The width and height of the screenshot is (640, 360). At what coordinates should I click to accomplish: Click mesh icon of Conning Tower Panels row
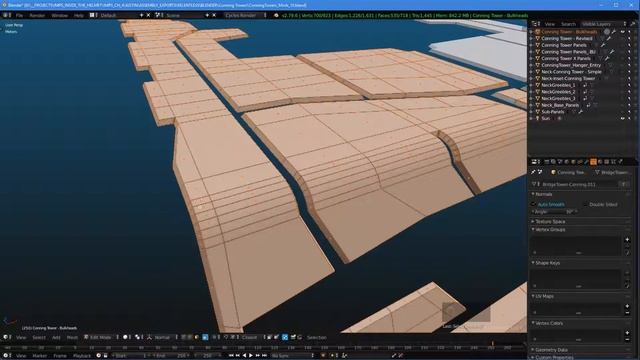538,45
